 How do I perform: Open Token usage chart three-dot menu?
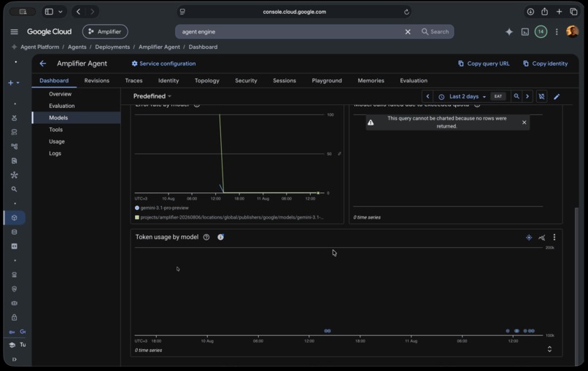pyautogui.click(x=554, y=238)
